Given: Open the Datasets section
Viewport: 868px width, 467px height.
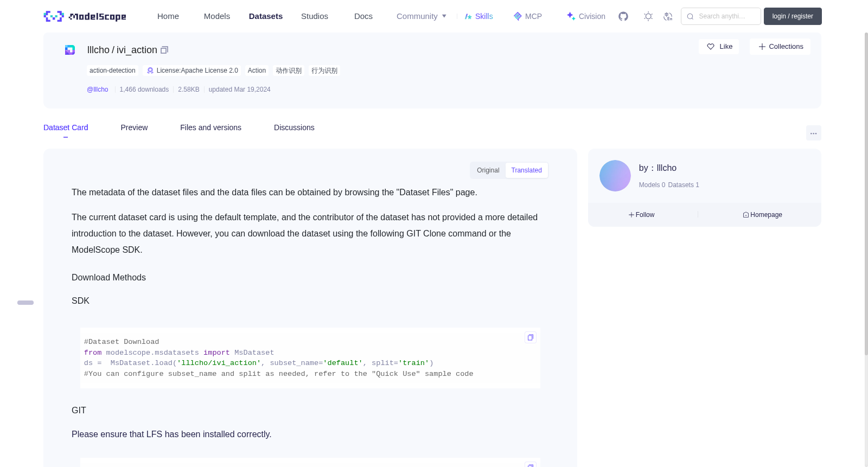Looking at the screenshot, I should pyautogui.click(x=266, y=16).
